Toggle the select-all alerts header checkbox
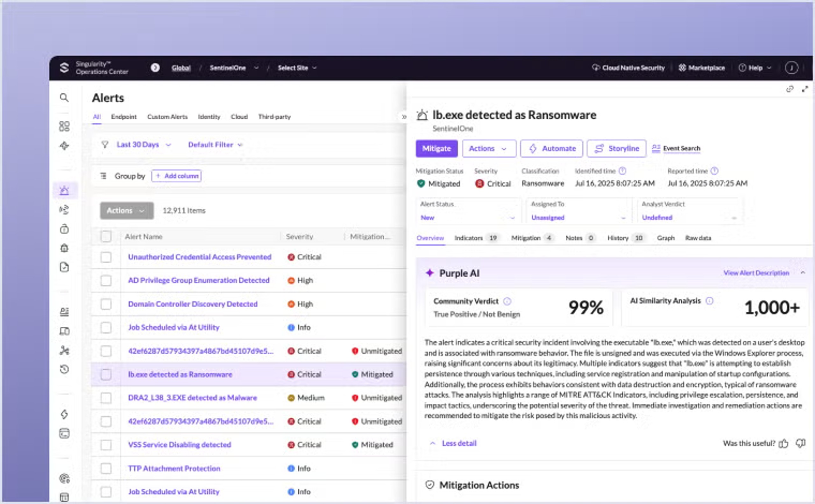 click(106, 236)
